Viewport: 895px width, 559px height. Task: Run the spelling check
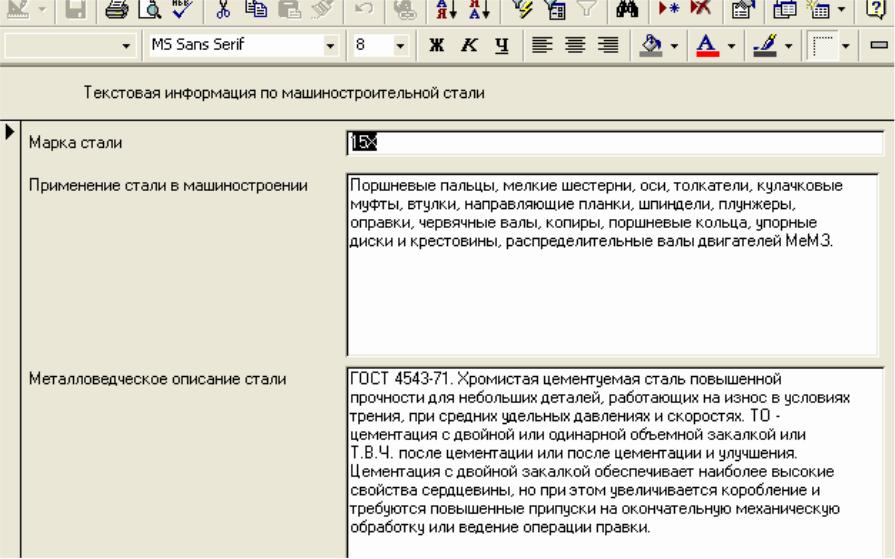coord(183,9)
